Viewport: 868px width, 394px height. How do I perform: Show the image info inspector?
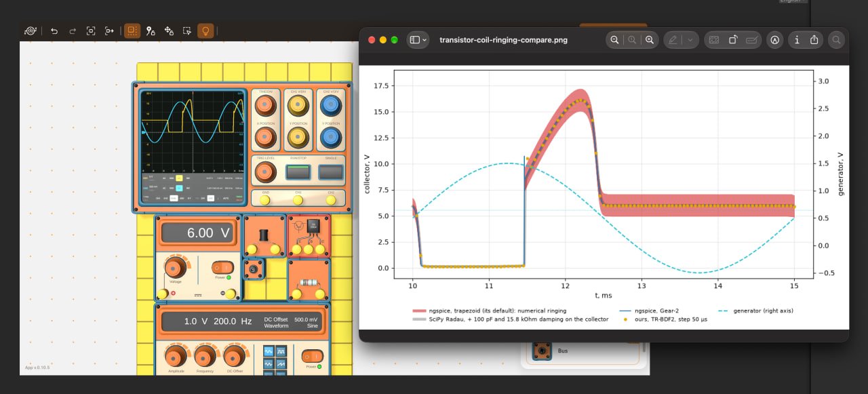point(797,40)
